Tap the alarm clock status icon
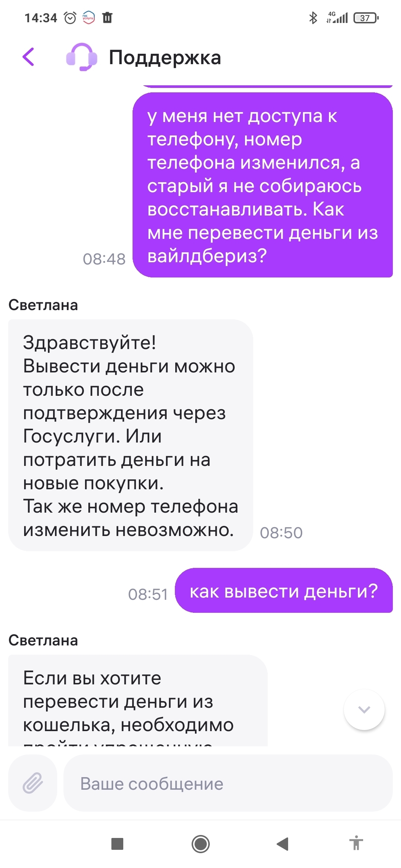The height and width of the screenshot is (868, 401). (70, 18)
